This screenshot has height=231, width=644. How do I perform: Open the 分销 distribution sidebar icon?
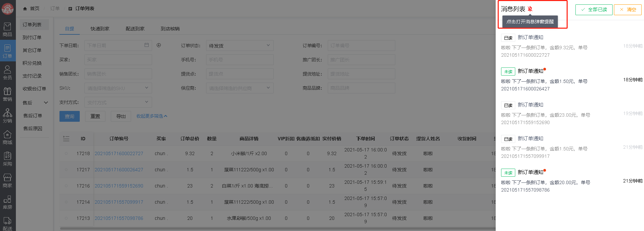[x=7, y=116]
